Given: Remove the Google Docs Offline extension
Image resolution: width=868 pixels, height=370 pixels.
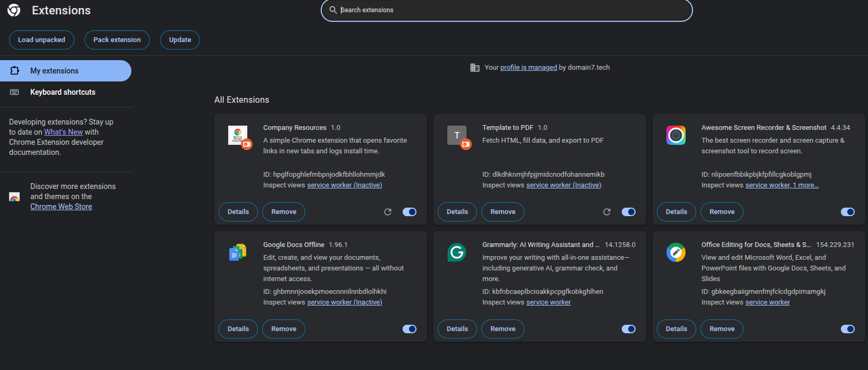Looking at the screenshot, I should (283, 329).
